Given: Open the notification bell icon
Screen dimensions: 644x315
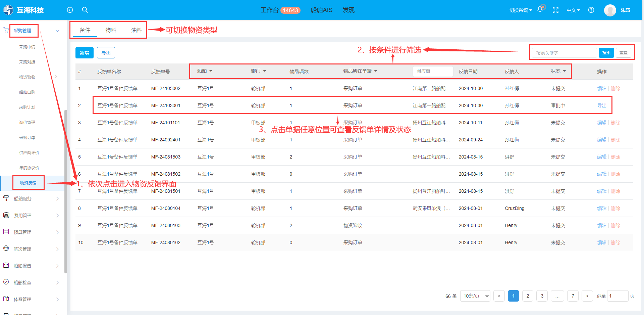Looking at the screenshot, I should click(540, 9).
